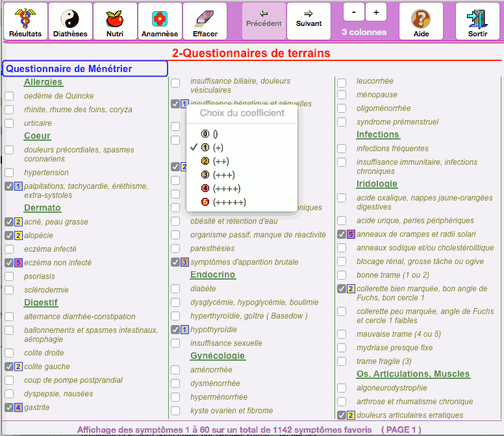The height and width of the screenshot is (436, 504).
Task: Uncheck anneaux de crampes et radii solari
Action: [342, 234]
